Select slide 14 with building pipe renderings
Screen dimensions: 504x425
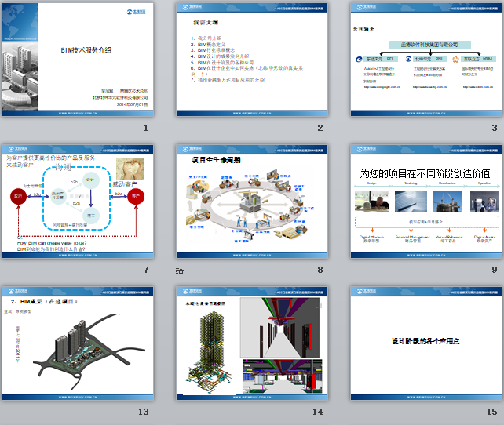click(252, 343)
